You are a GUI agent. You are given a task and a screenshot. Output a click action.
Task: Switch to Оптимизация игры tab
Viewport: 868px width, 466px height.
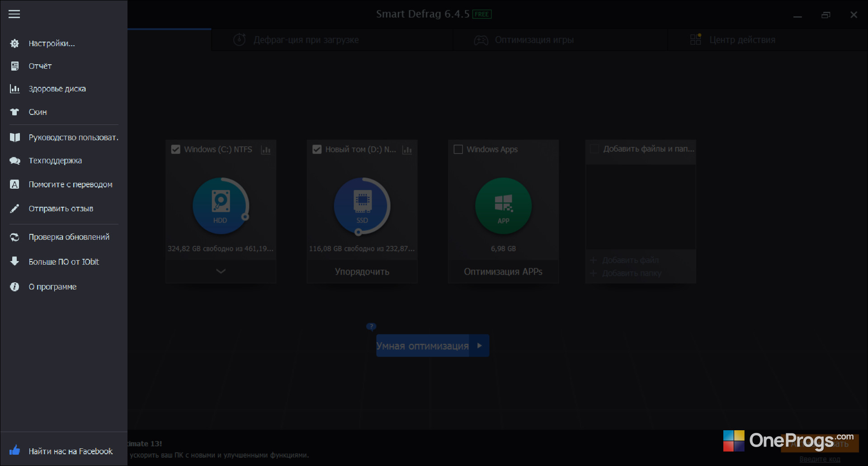pos(560,40)
